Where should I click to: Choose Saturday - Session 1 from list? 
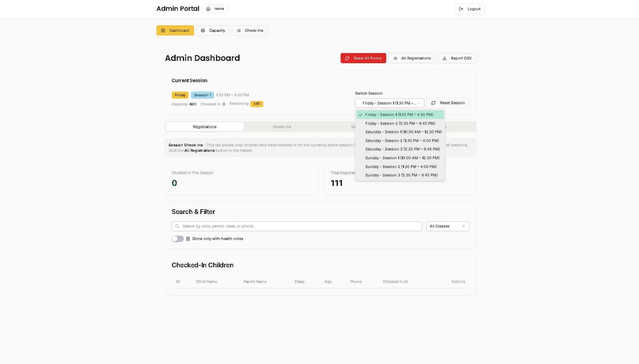tap(403, 132)
